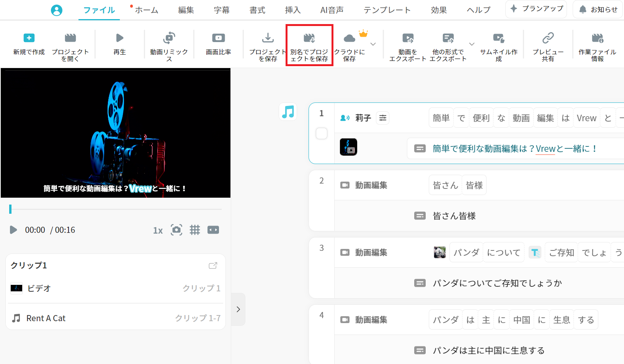Click the preview aspect ratio icon beside the grid
Viewport: 624px width, 364px height.
(x=213, y=230)
